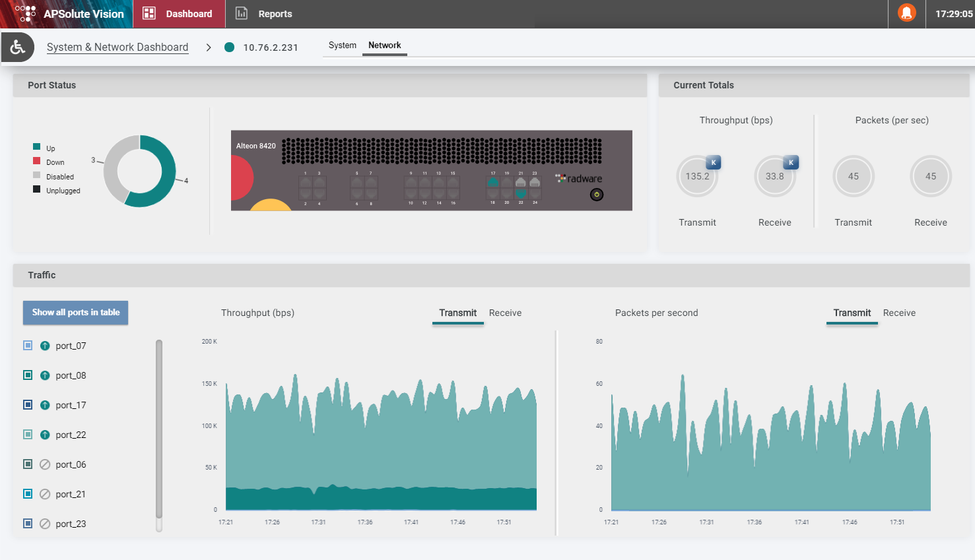This screenshot has width=975, height=560.
Task: Click the APSolute Vision logo icon
Action: (25, 13)
